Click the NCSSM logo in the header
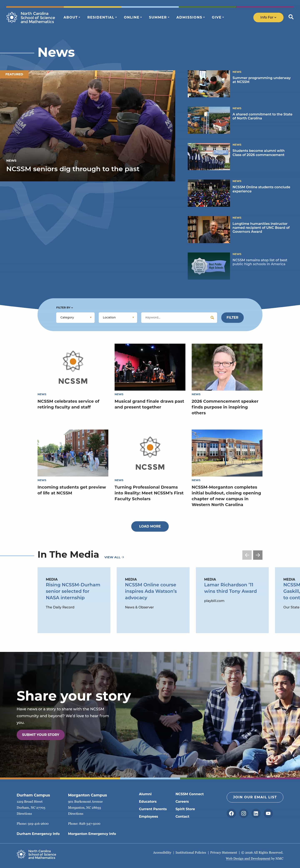 pos(31,17)
